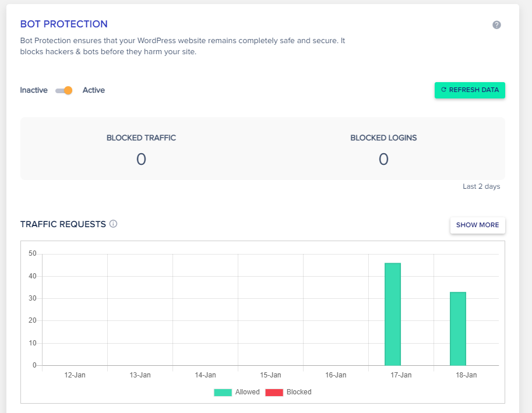Click the 30 y-axis value
Viewport: 532px width, 413px height.
(32, 298)
